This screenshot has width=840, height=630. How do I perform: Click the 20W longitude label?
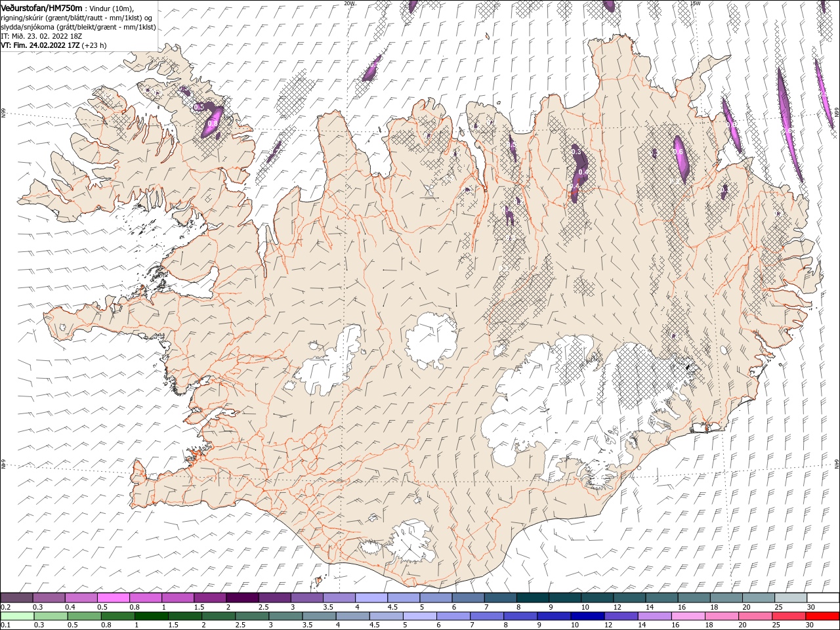349,3
